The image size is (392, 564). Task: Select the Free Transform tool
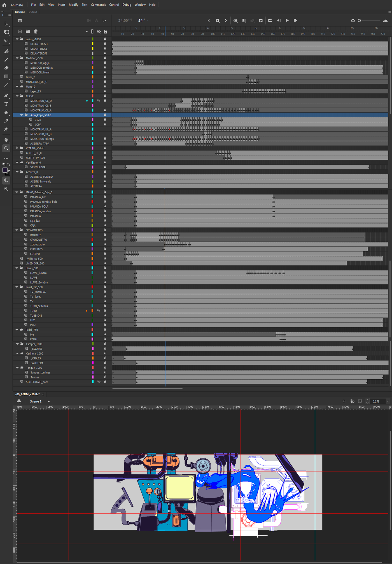(x=6, y=32)
